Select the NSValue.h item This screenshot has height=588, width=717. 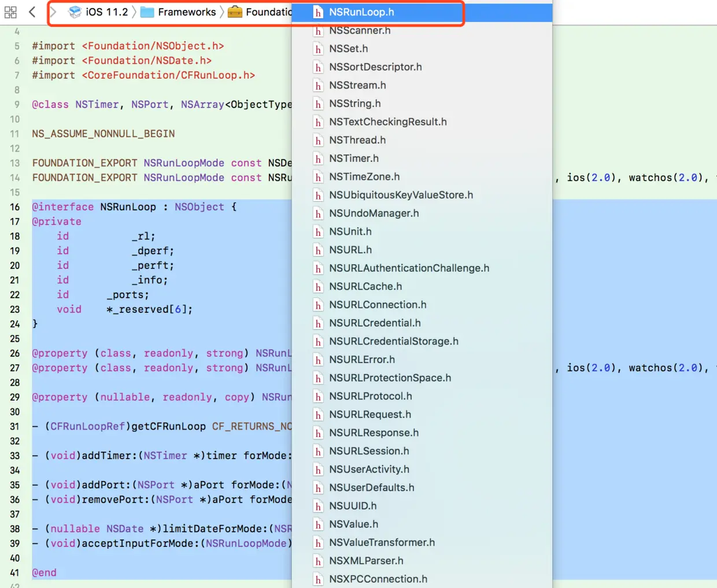click(422, 525)
